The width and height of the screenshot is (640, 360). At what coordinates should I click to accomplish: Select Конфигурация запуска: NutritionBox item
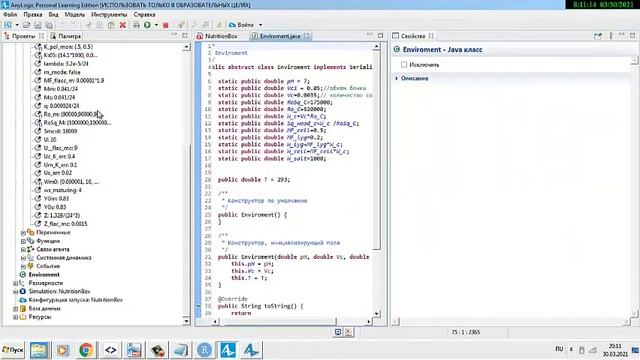point(75,300)
